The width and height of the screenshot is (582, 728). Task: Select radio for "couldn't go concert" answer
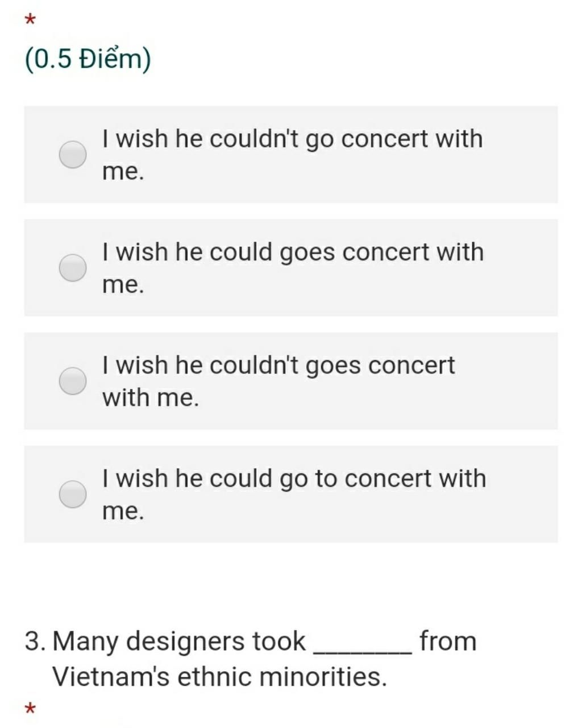73,154
